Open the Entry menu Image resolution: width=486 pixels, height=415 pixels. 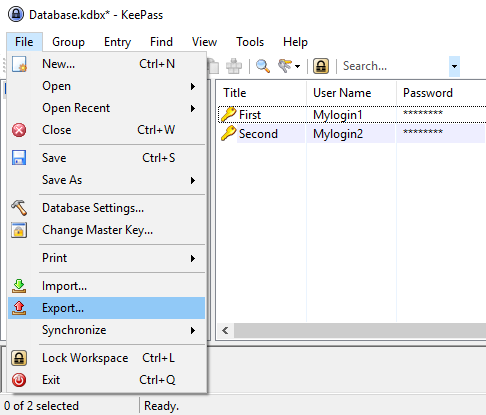tap(117, 42)
